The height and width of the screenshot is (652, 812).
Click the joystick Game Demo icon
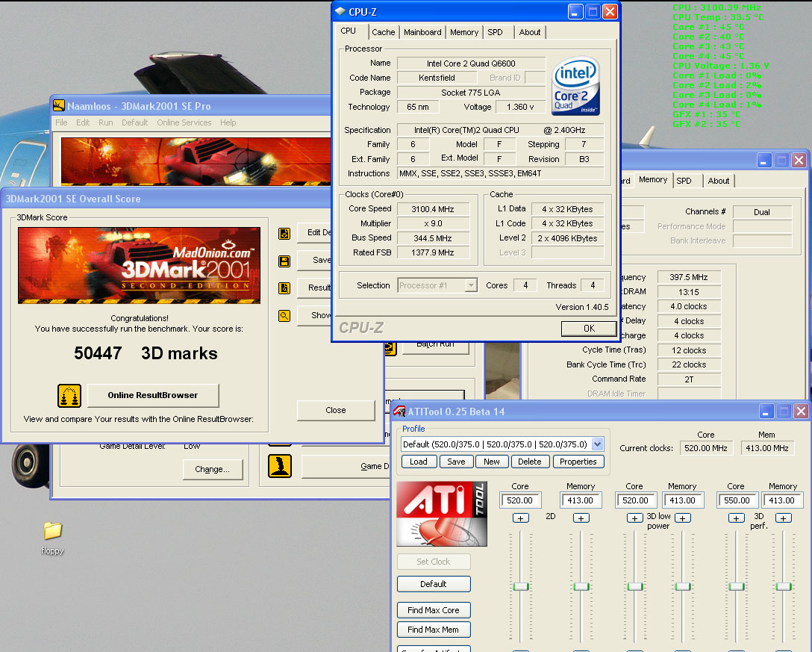click(280, 466)
